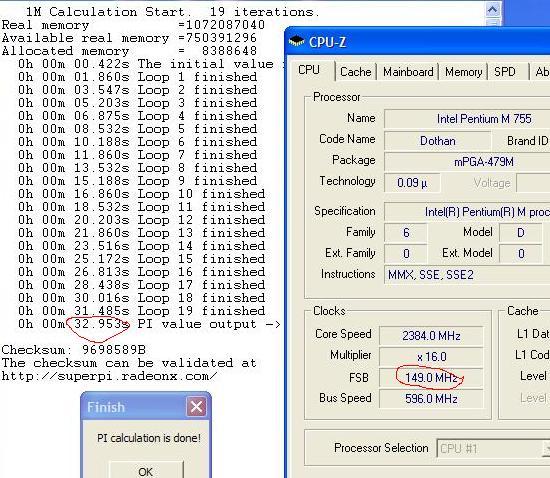This screenshot has height=478, width=550.
Task: Click the Loop 5 finished line
Action: 138,129
